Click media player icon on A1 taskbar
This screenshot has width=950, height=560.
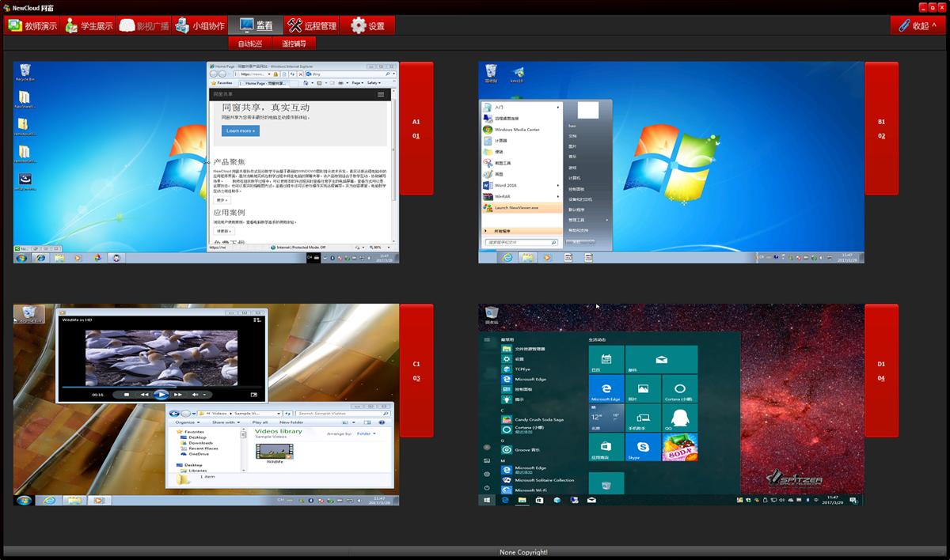[x=78, y=258]
